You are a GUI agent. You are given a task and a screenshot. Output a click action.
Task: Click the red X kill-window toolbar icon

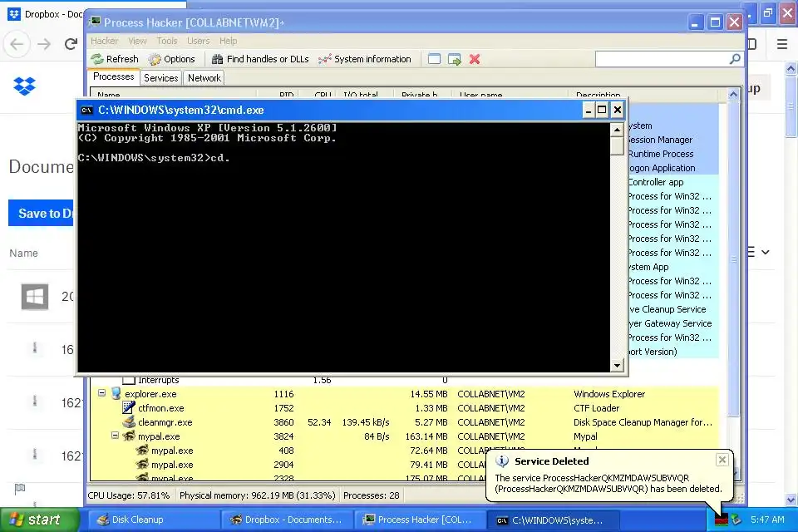475,59
